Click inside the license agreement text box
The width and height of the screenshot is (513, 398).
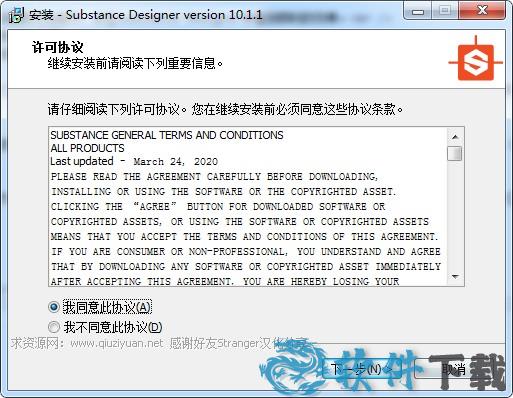(x=248, y=207)
